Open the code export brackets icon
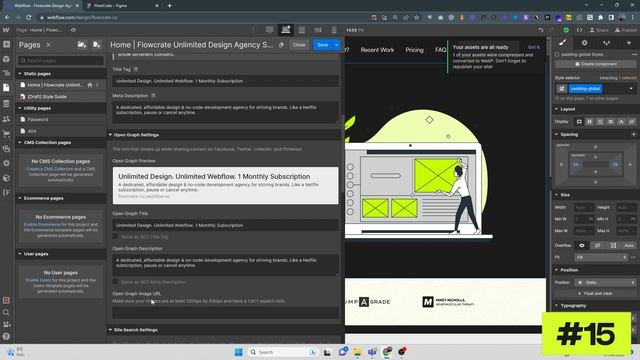Screen dimensions: 640x360 point(579,30)
